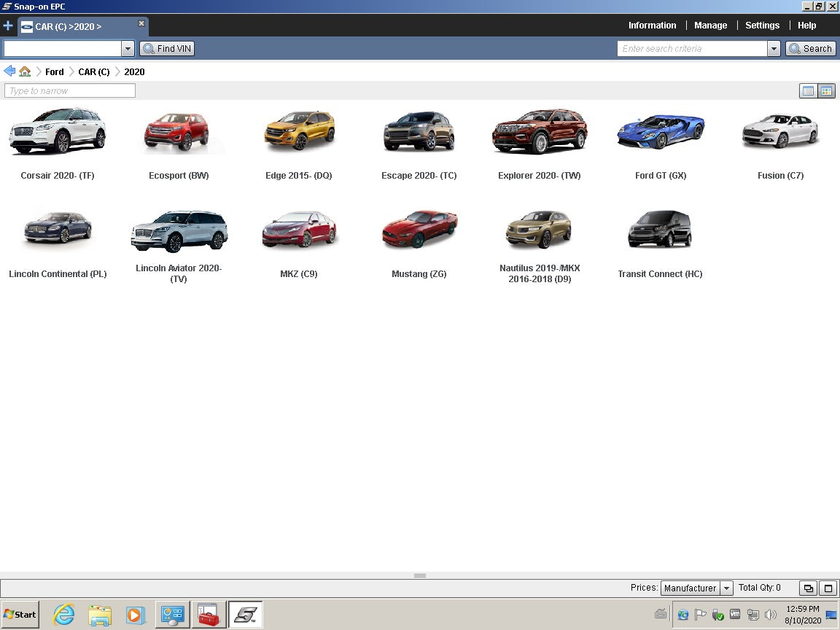Image resolution: width=840 pixels, height=630 pixels.
Task: Click the panel splitter handle above status bar
Action: (x=420, y=576)
